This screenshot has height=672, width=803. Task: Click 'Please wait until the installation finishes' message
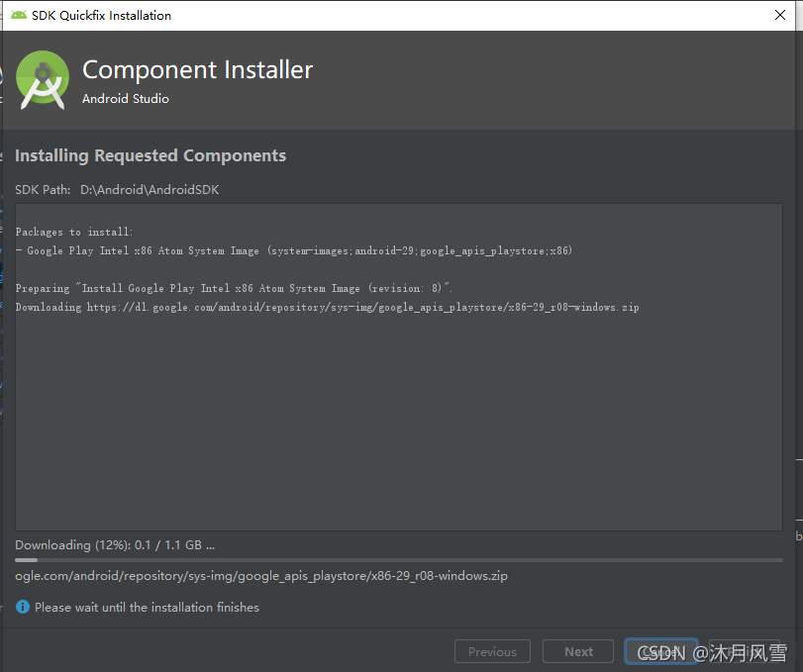click(147, 608)
